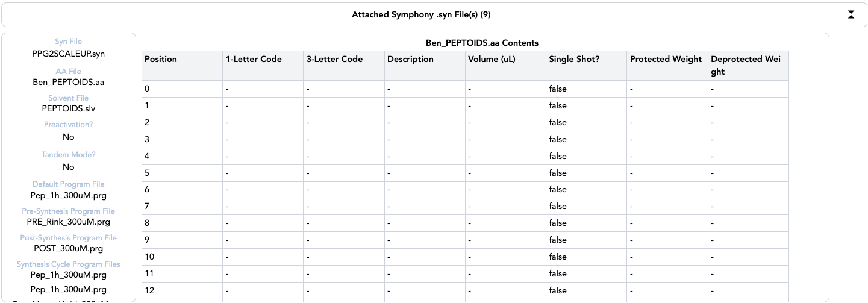This screenshot has width=868, height=303.
Task: Open the PPG2SCALEUP.syn file
Action: [x=69, y=53]
